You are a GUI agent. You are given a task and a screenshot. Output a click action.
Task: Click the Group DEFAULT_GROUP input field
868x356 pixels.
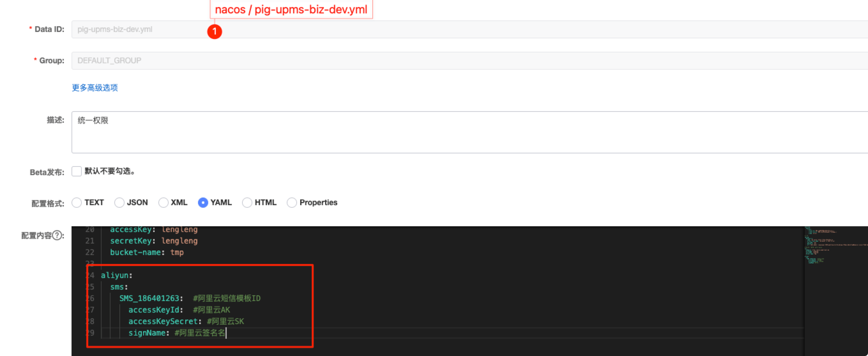(404, 61)
